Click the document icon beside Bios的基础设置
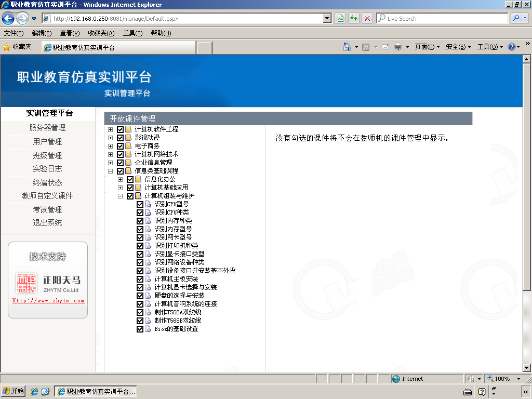532x399 pixels. [148, 329]
